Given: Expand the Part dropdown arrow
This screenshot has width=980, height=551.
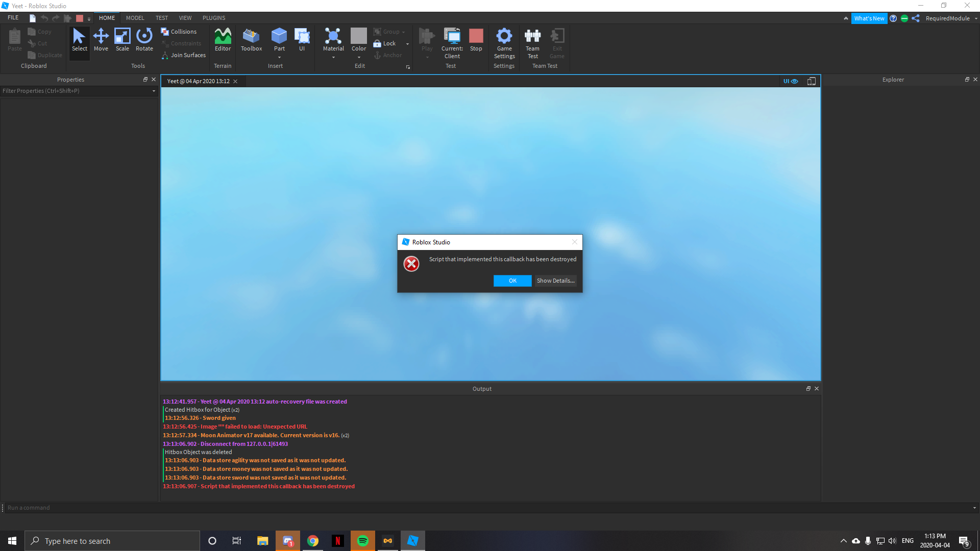Looking at the screenshot, I should click(279, 57).
